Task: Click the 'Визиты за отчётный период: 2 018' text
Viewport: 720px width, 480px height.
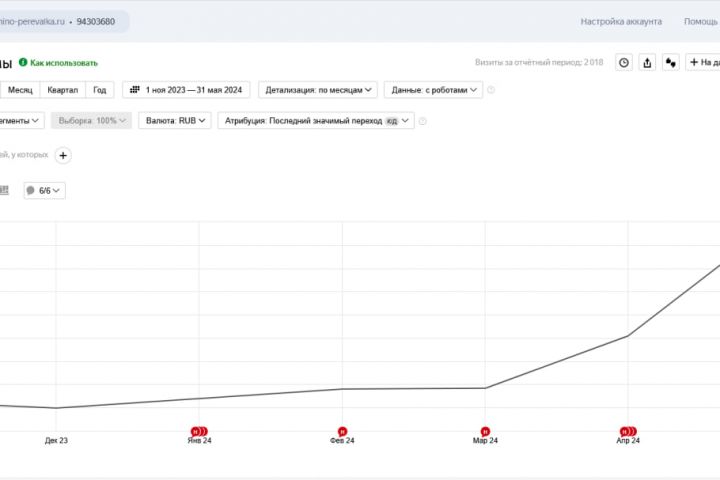Action: click(539, 62)
